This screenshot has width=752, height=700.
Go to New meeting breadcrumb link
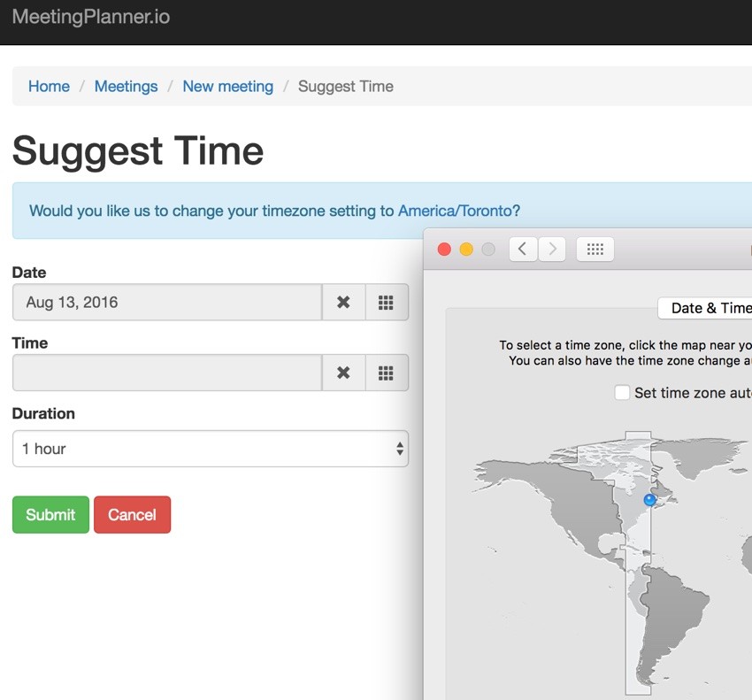pyautogui.click(x=227, y=87)
